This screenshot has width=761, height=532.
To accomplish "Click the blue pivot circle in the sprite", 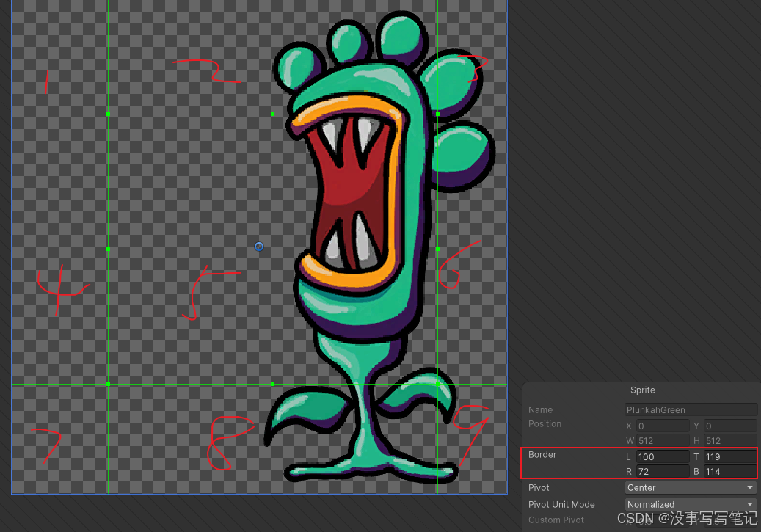I will pos(259,247).
